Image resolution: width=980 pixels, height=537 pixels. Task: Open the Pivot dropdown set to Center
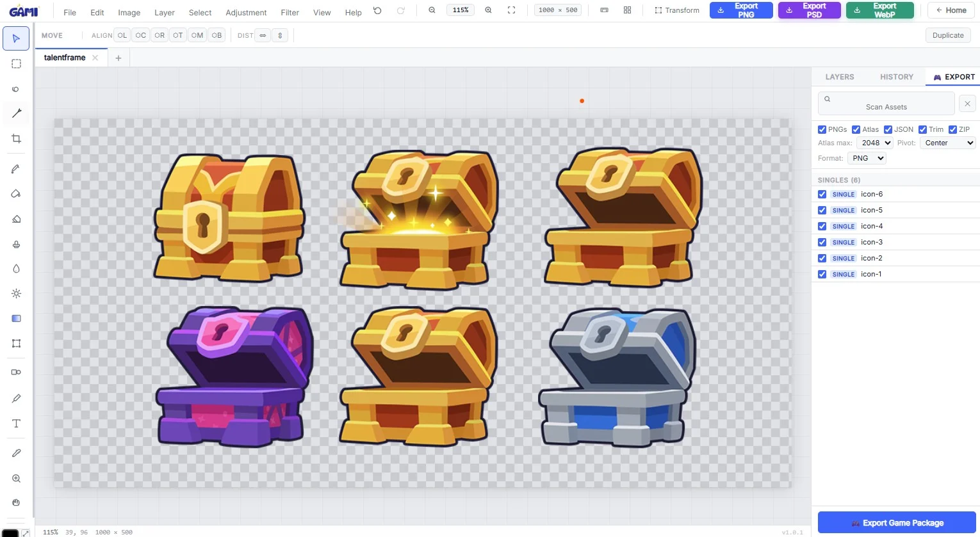pos(947,143)
